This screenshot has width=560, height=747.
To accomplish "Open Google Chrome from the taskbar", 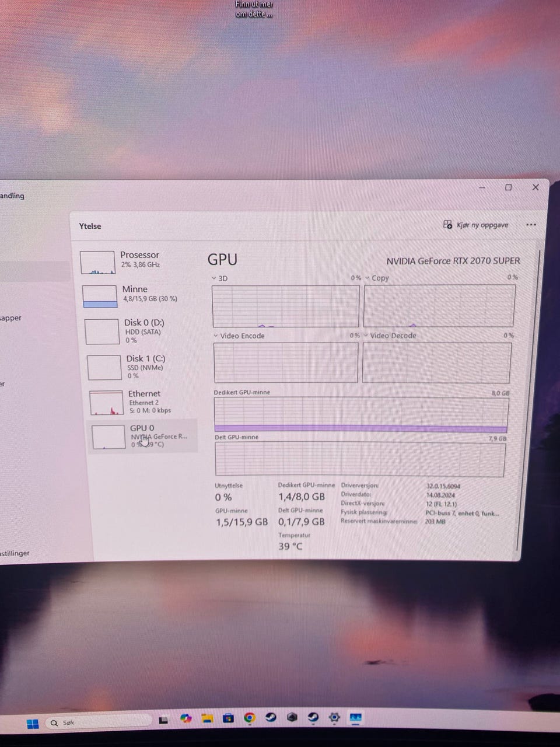I will [250, 718].
